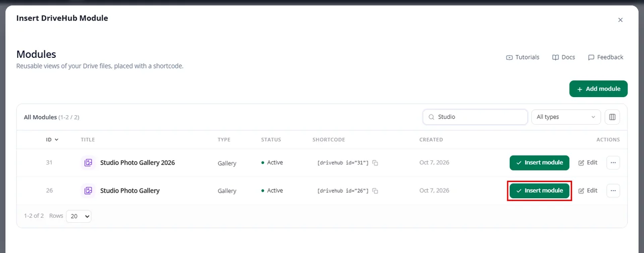The height and width of the screenshot is (253, 644).
Task: Click the SHORTCODE column header
Action: 329,139
